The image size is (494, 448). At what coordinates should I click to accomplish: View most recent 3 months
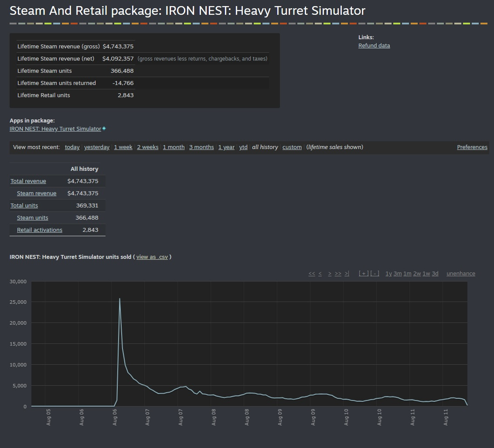click(201, 147)
